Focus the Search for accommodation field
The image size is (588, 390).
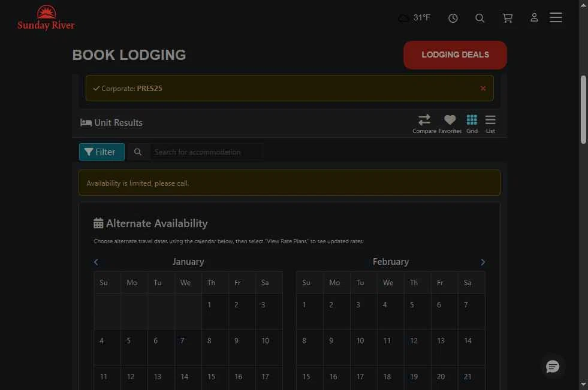[206, 152]
